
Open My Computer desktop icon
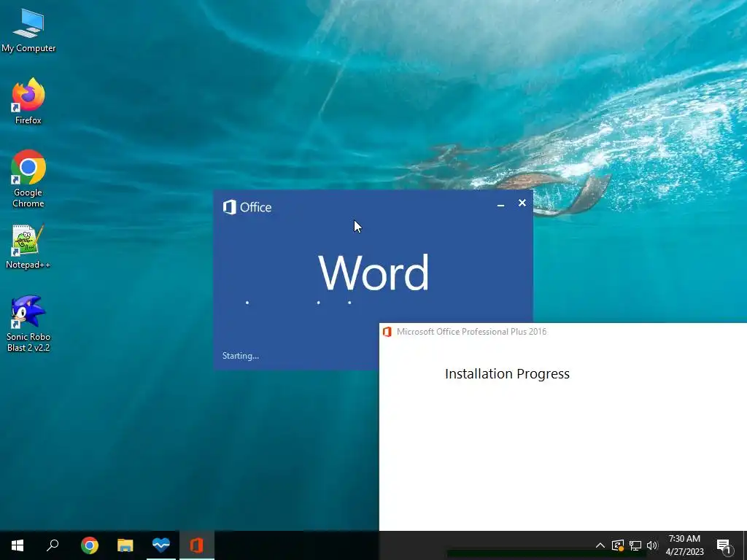pyautogui.click(x=28, y=31)
